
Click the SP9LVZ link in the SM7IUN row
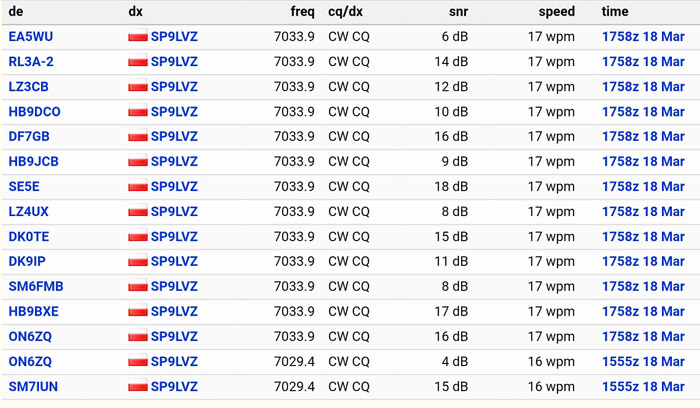click(x=174, y=387)
